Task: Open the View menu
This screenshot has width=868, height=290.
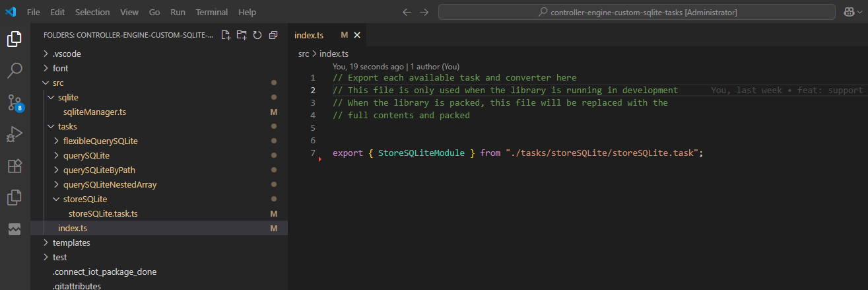Action: (130, 12)
